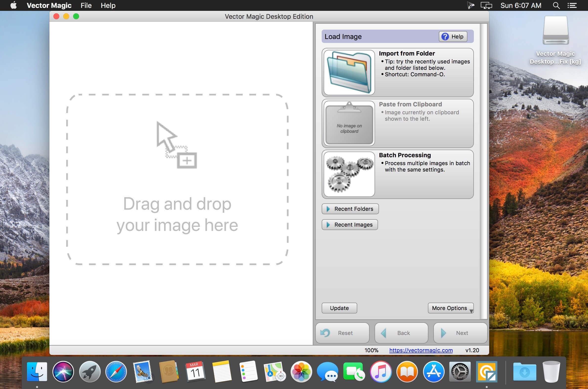Open Photos from the Dock
Image resolution: width=588 pixels, height=389 pixels.
click(x=301, y=371)
